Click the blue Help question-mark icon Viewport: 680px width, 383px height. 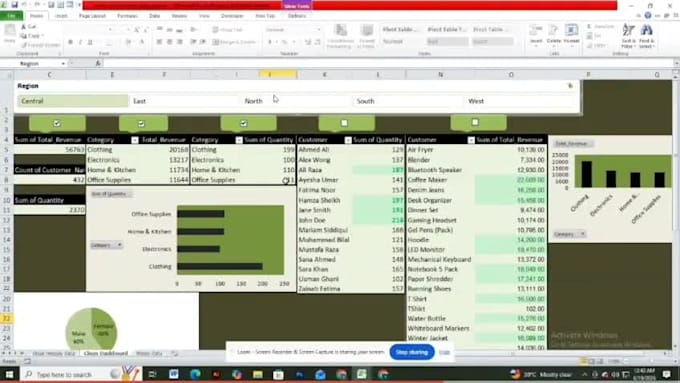coord(647,15)
